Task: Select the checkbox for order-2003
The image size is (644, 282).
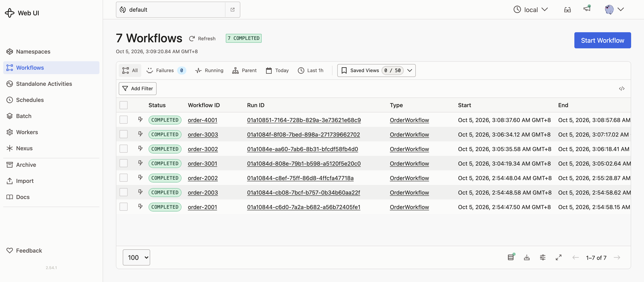Action: click(124, 192)
